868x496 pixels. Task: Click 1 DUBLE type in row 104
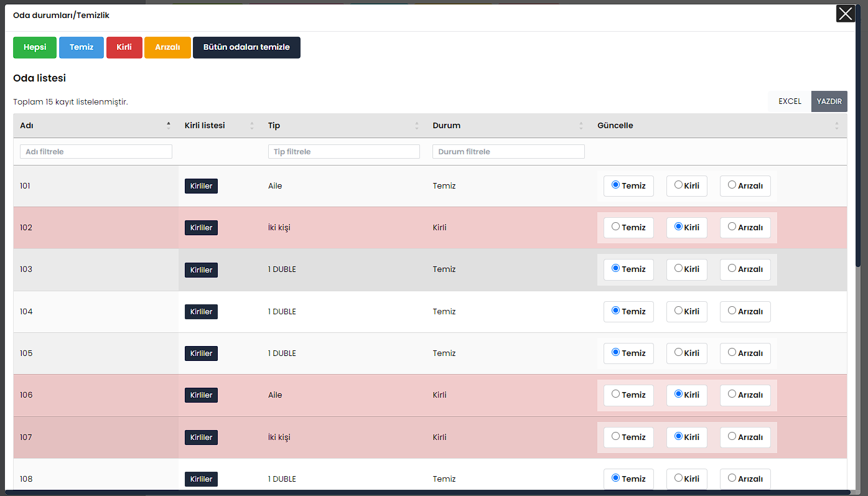click(282, 312)
